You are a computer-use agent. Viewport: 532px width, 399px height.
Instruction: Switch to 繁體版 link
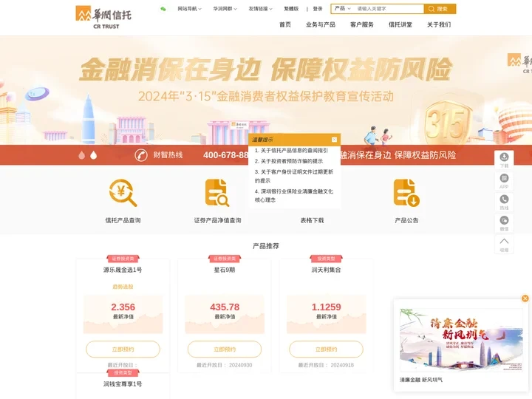[x=291, y=9]
